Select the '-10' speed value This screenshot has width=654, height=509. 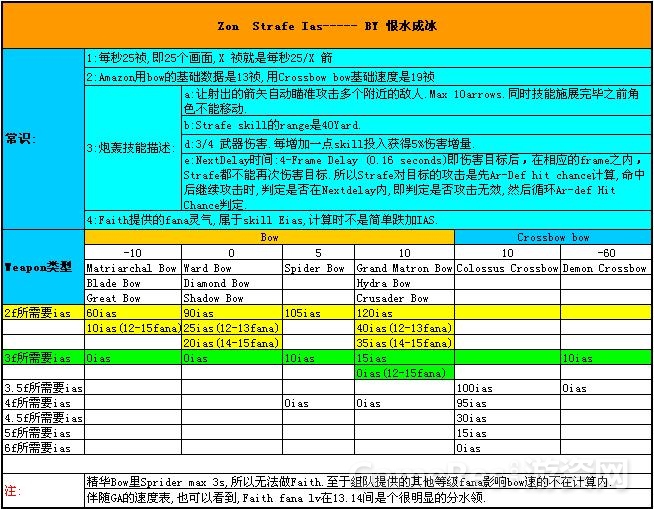click(x=133, y=253)
